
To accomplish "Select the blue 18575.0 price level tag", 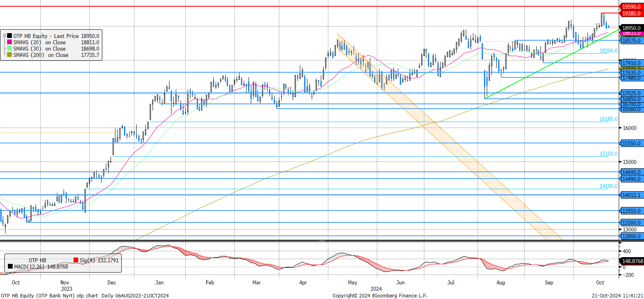I will click(x=631, y=41).
